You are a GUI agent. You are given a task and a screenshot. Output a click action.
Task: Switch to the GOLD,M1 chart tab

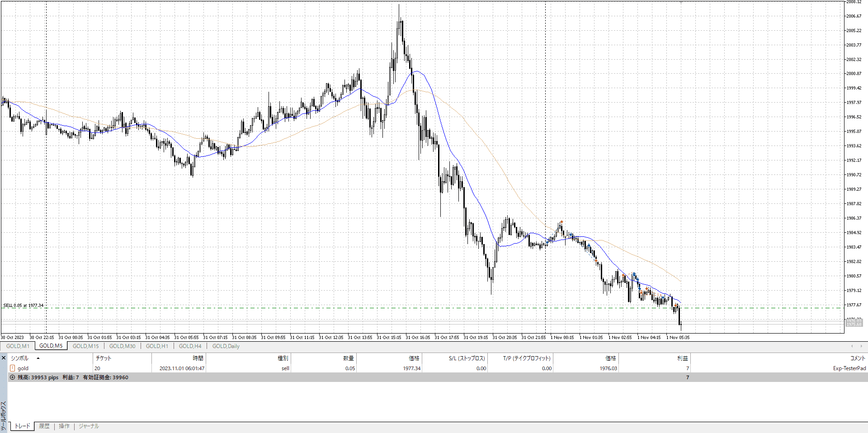[18, 346]
